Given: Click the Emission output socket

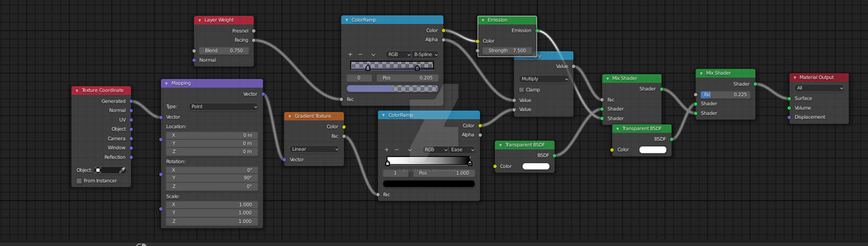Looking at the screenshot, I should 537,30.
